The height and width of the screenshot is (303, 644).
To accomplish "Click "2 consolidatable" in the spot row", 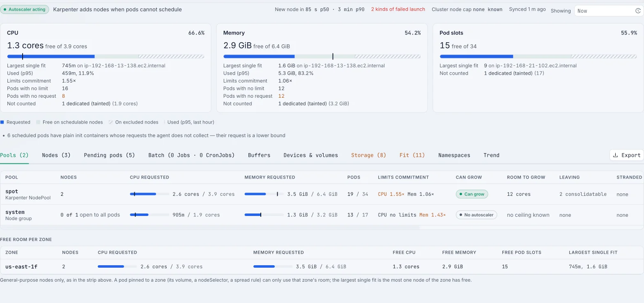I will point(583,194).
